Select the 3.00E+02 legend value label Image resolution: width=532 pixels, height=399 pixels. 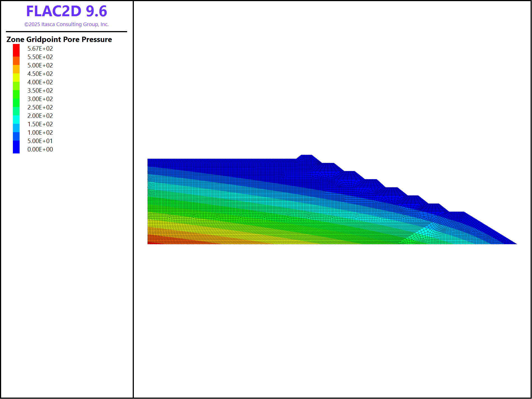40,99
